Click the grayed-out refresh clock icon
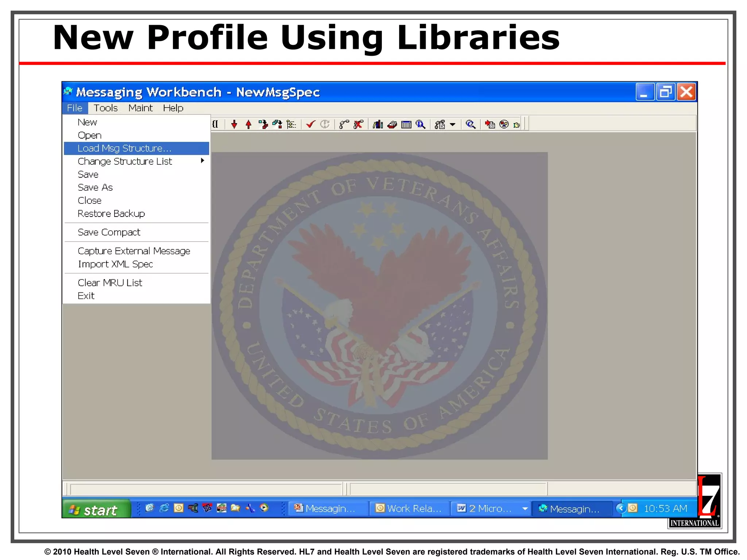Image resolution: width=747 pixels, height=560 pixels. (325, 125)
